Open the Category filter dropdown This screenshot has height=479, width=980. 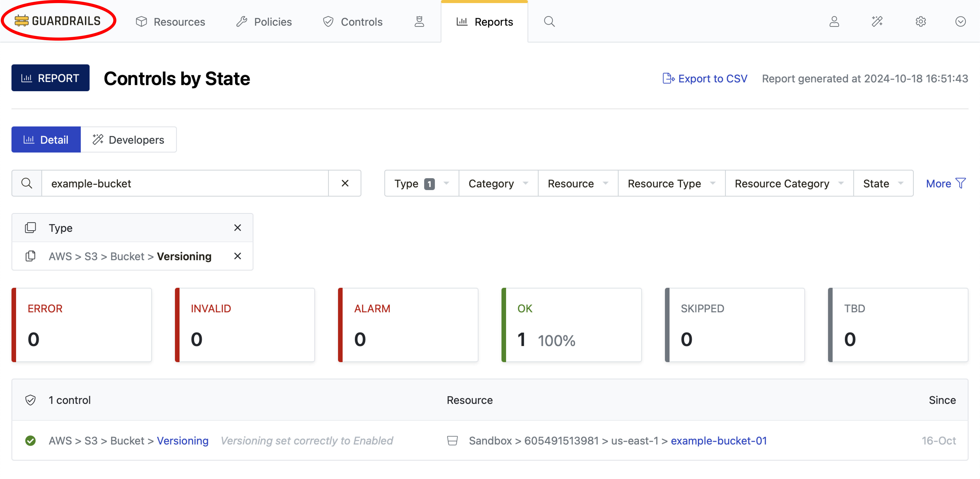pos(498,183)
